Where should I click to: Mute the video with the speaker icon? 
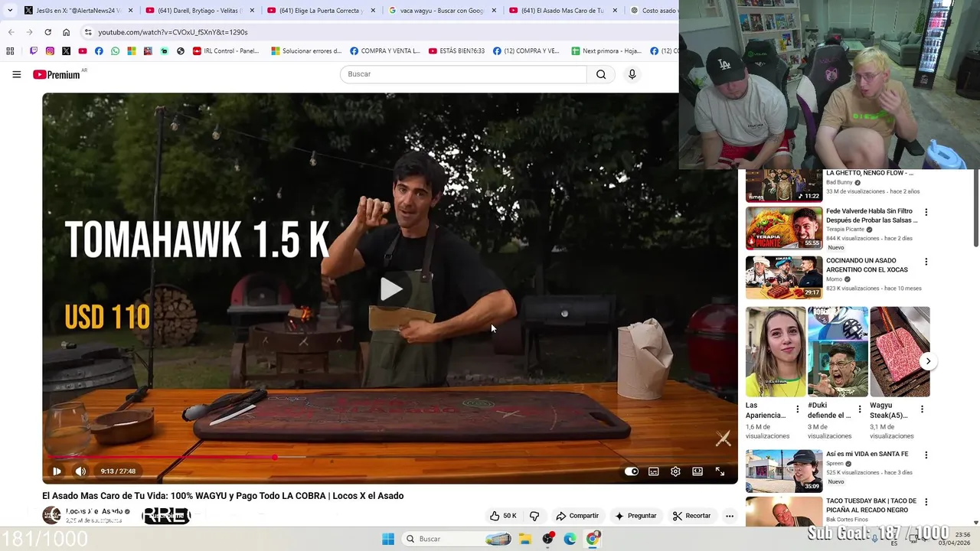pos(80,471)
